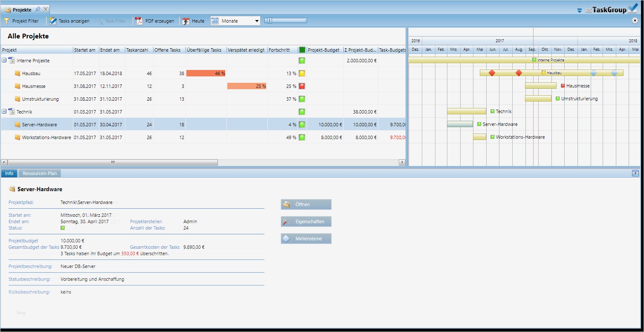Click the 2.000.000,00 € budget cell
Image resolution: width=644 pixels, height=332 pixels.
[x=362, y=61]
